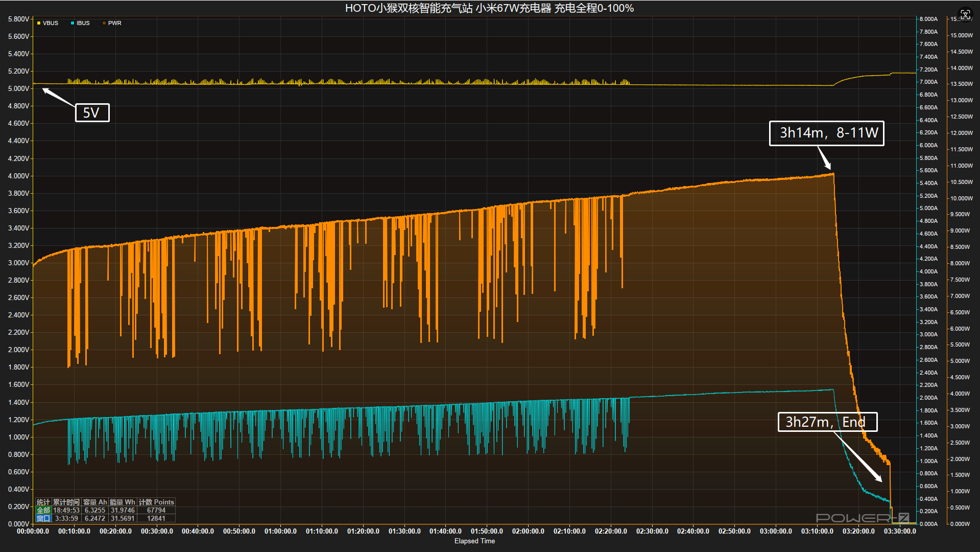Screen dimensions: 980x552
Task: Click the 67794 points cell
Action: (x=156, y=510)
